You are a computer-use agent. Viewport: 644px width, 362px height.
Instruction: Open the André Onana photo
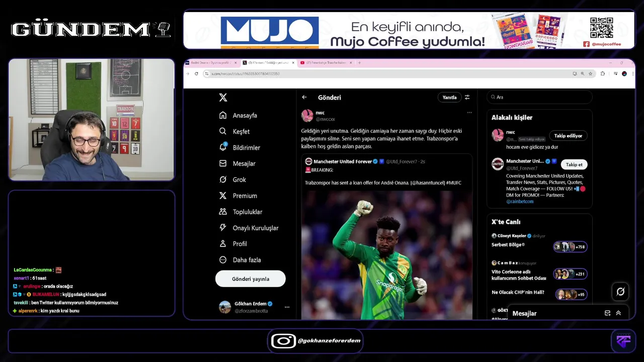pyautogui.click(x=386, y=255)
